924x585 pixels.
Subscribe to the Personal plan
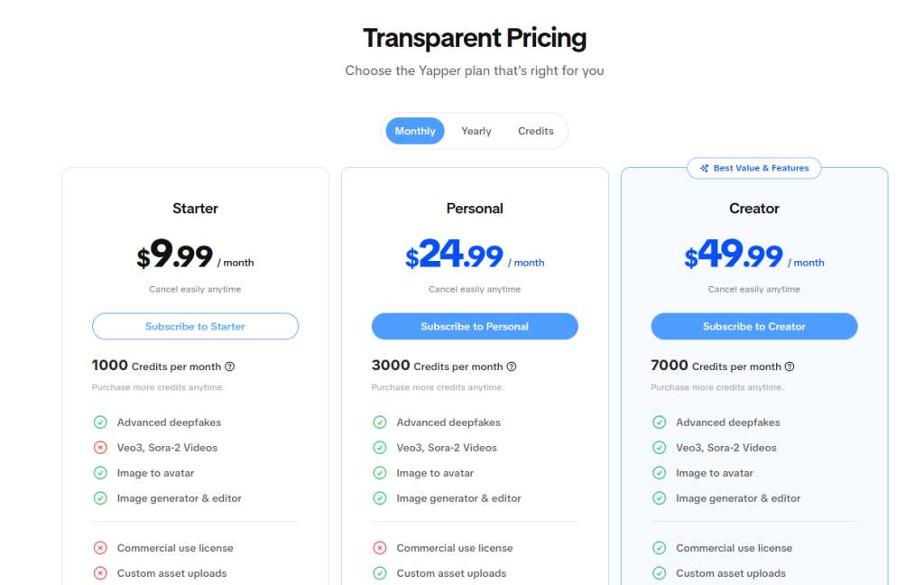click(x=475, y=326)
